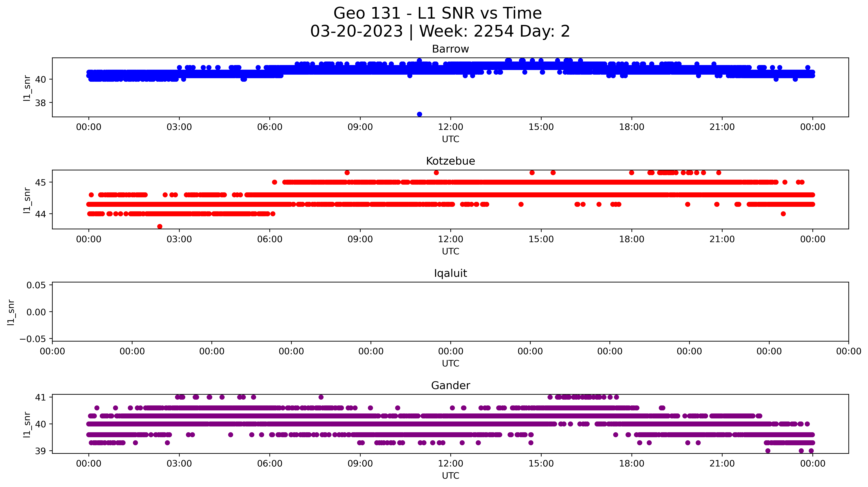Select the Gander subplot title

click(451, 386)
